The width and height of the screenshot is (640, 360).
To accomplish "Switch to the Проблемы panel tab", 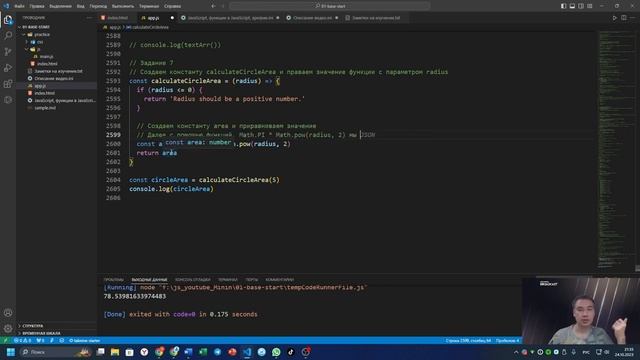I will point(113,280).
